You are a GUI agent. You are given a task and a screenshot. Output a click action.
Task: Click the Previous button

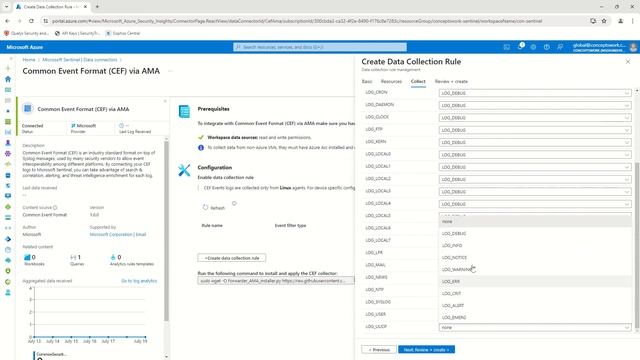coord(379,350)
